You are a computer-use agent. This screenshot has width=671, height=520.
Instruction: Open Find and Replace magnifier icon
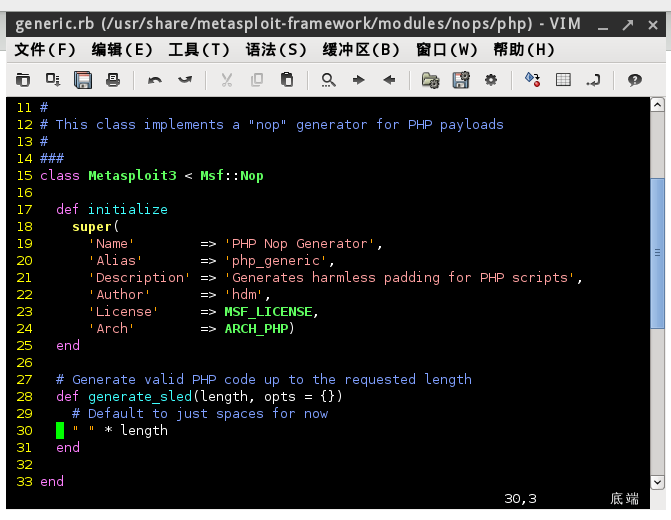[x=328, y=80]
